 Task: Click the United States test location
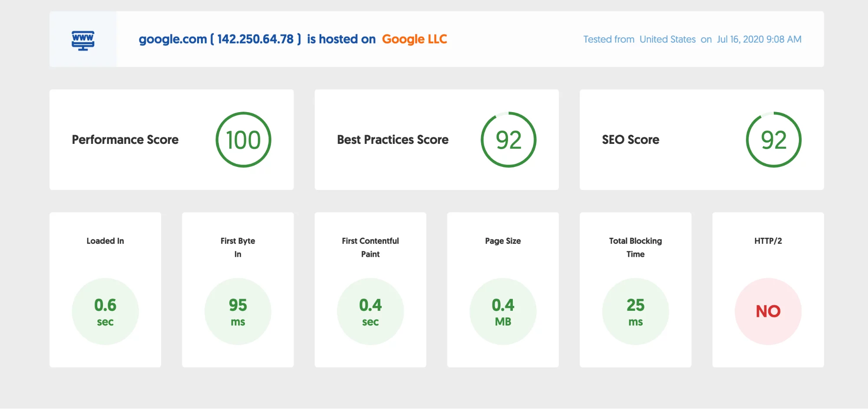coord(667,40)
